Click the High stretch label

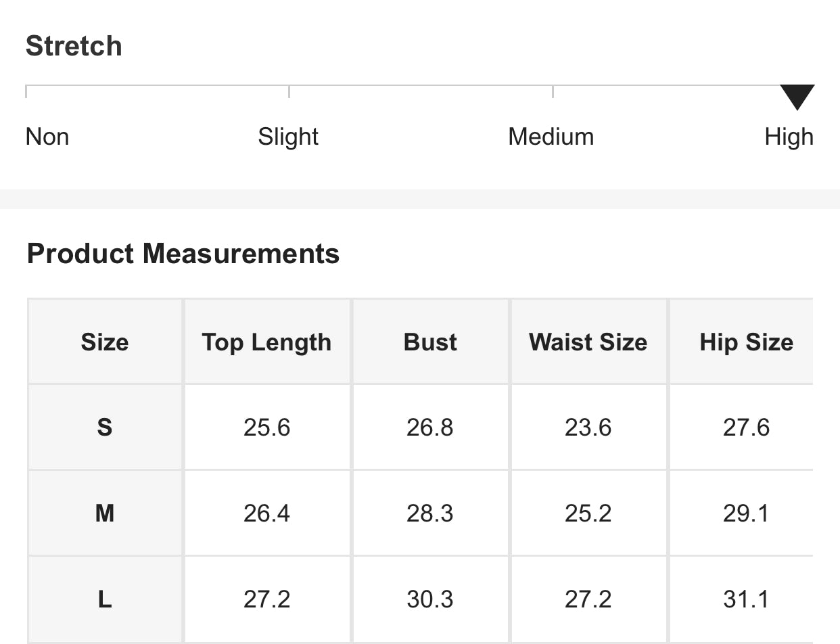coord(789,137)
